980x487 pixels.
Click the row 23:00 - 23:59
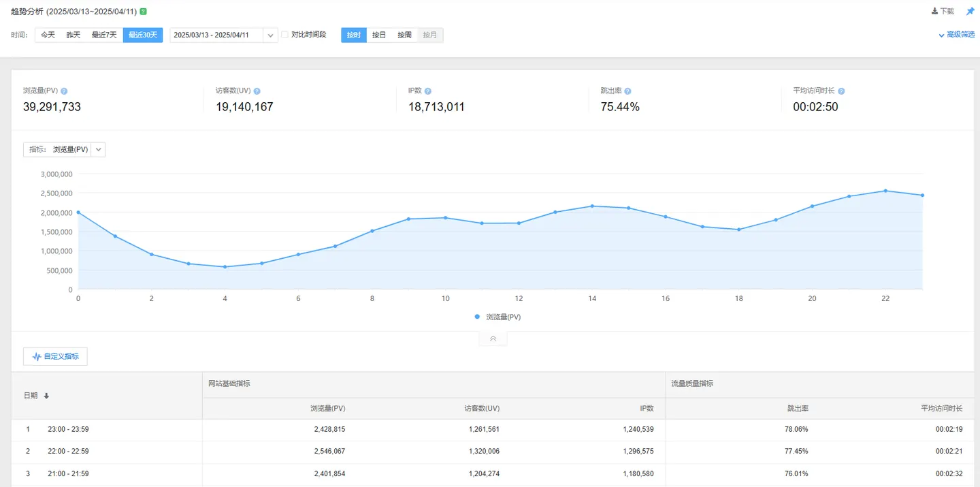493,429
